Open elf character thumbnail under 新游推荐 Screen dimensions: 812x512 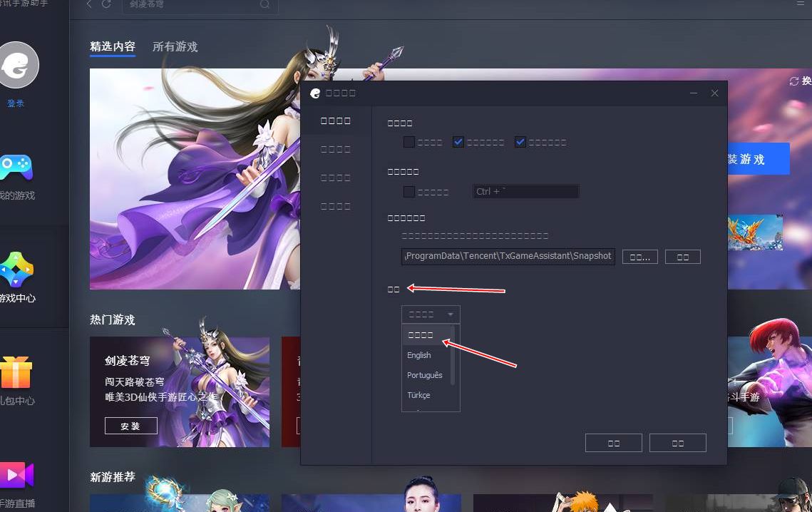click(180, 503)
